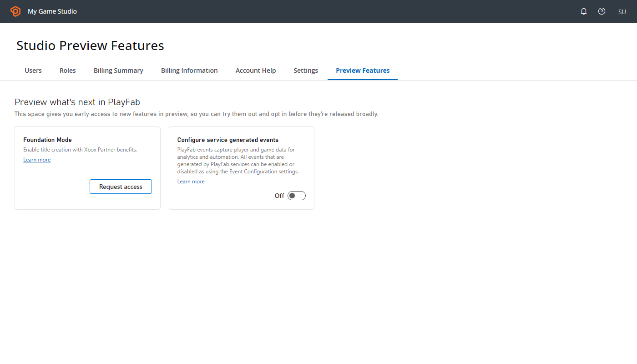
Task: Go to the Account Help tab
Action: click(x=256, y=71)
